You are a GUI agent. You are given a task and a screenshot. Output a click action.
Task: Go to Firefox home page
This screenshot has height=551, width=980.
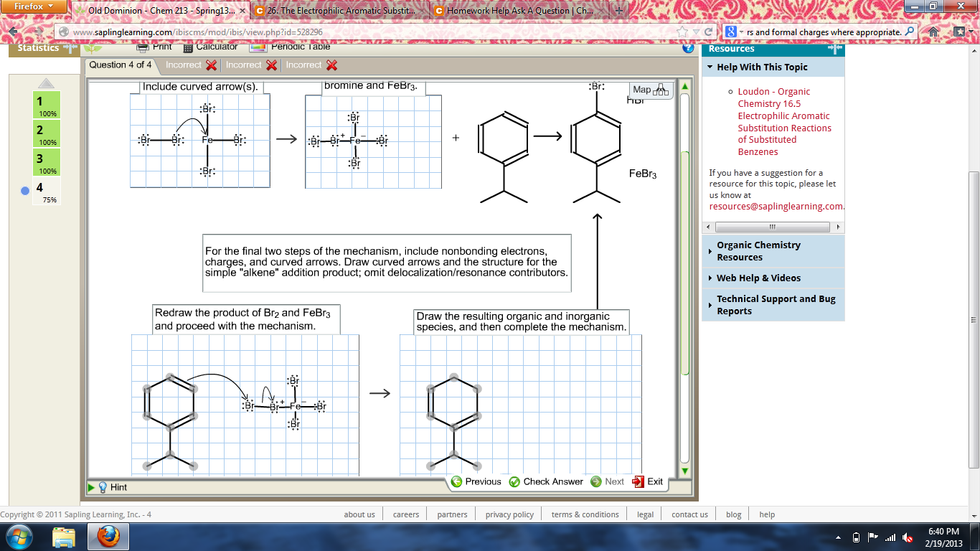(x=933, y=32)
